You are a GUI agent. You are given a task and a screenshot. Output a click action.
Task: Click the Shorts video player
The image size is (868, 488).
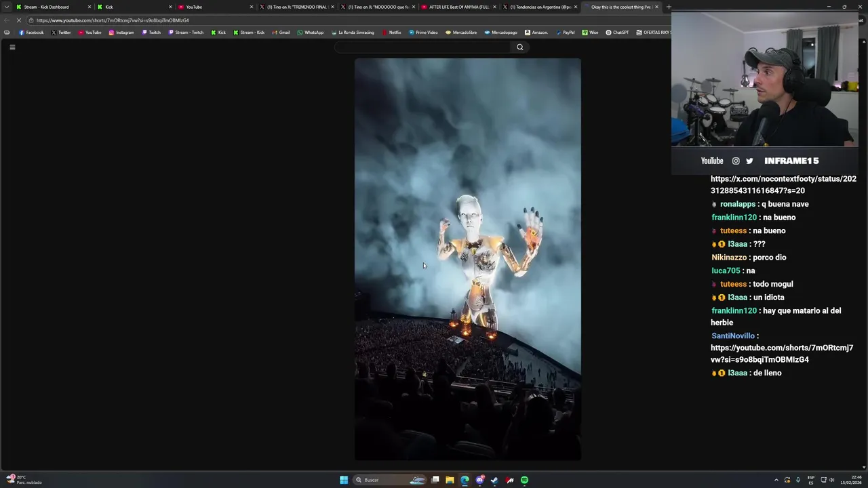coord(467,259)
